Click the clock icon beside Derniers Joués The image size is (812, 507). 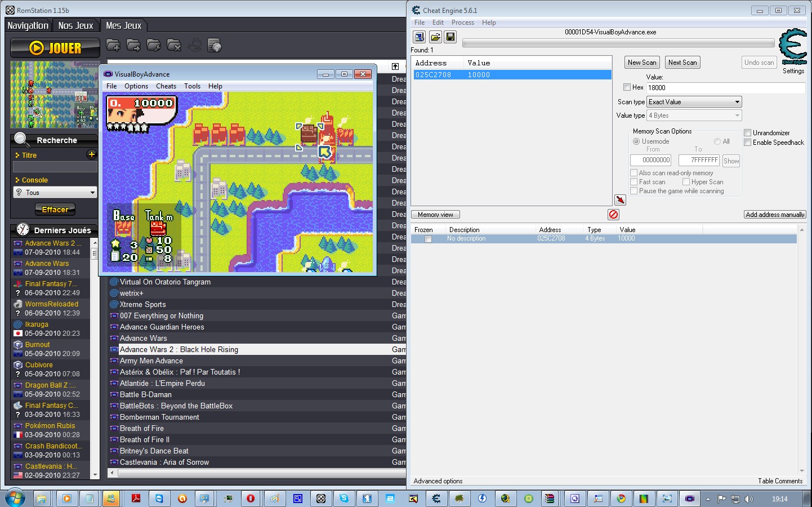pyautogui.click(x=23, y=229)
